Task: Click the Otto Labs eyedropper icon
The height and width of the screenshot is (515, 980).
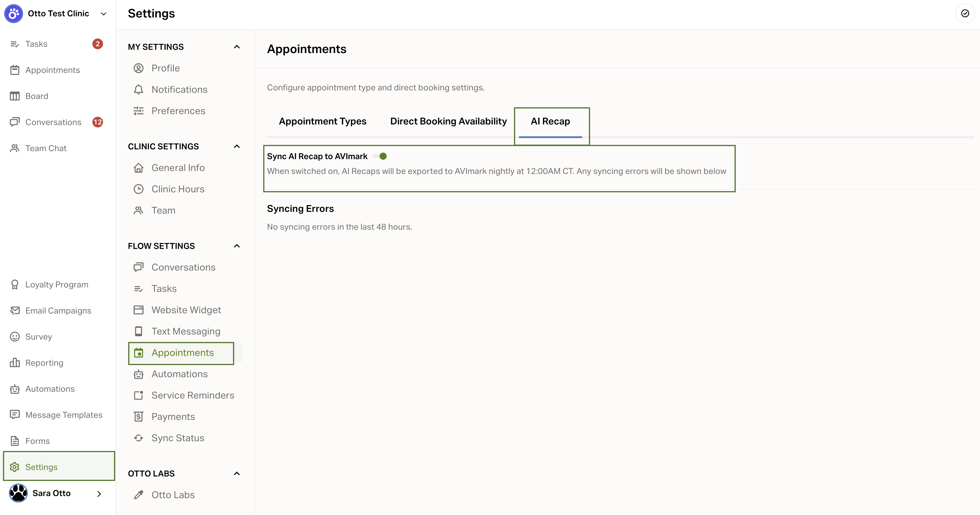Action: [x=139, y=495]
